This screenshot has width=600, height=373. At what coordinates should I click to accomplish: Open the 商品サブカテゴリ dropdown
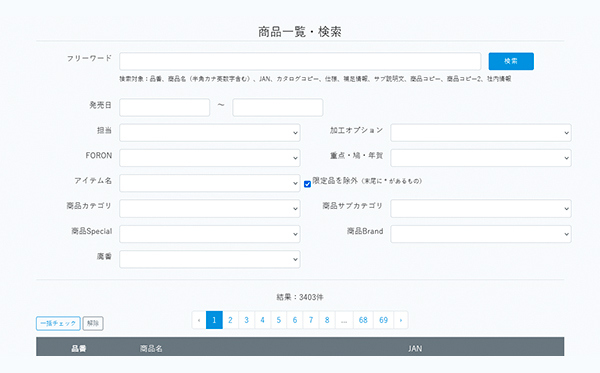(x=481, y=208)
